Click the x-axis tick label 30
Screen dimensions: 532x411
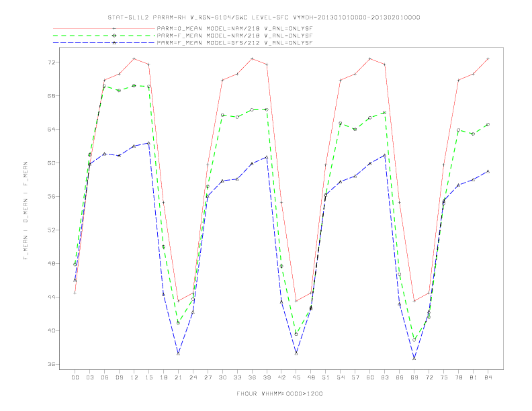pyautogui.click(x=222, y=377)
